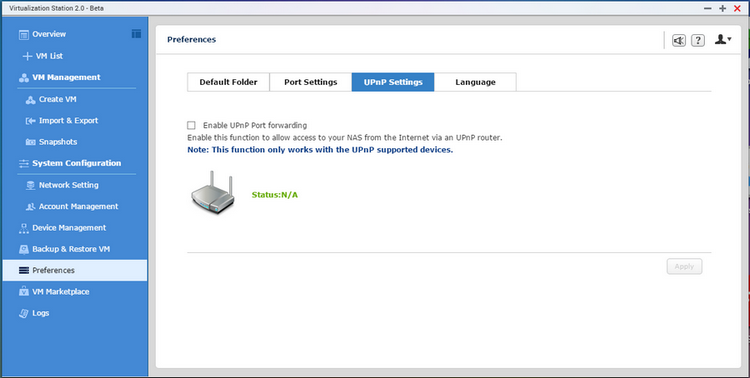Click the Snapshots camera icon

pos(30,142)
